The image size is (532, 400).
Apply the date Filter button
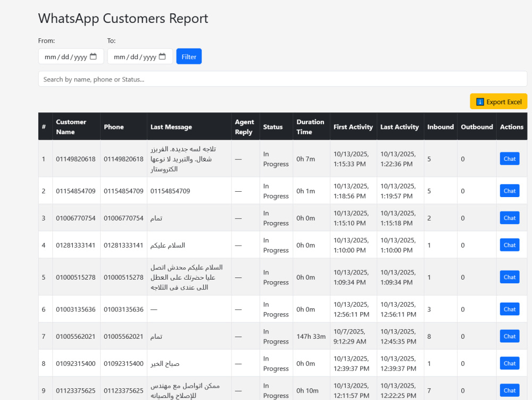189,56
